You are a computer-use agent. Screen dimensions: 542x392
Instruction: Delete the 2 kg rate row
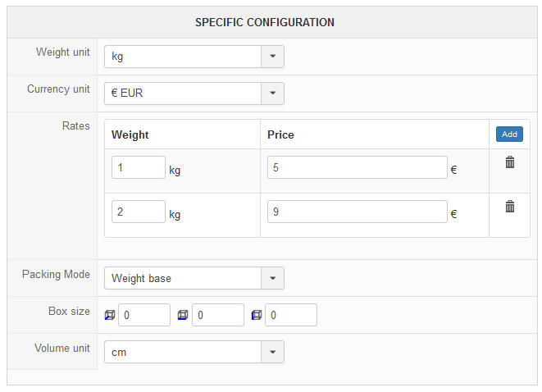click(510, 207)
